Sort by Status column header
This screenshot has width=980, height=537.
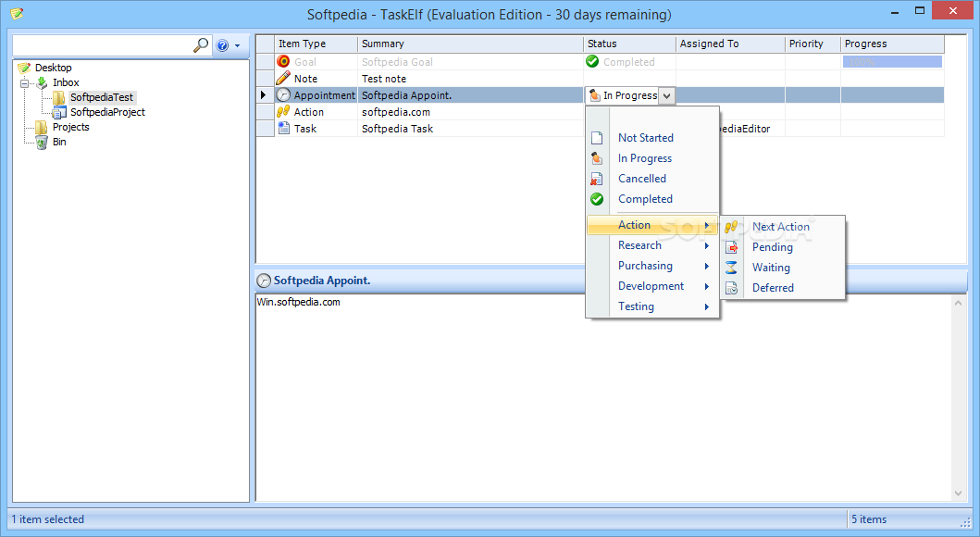[629, 44]
